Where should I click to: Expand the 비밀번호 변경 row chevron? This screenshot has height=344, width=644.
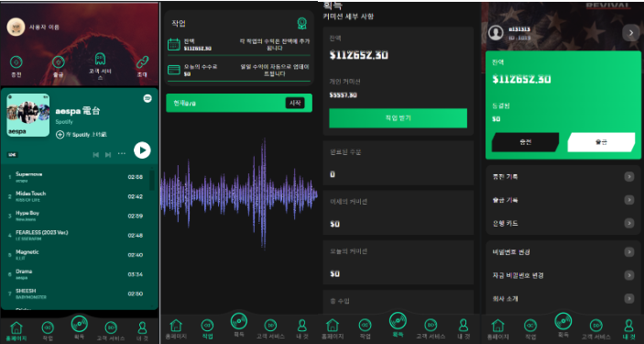coord(628,252)
